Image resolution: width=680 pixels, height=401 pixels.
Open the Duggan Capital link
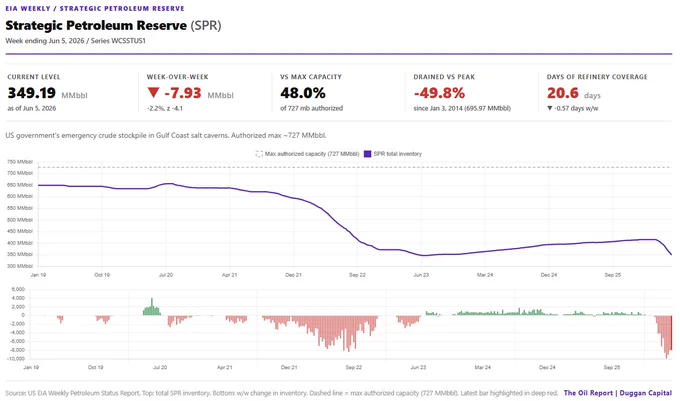pos(646,393)
